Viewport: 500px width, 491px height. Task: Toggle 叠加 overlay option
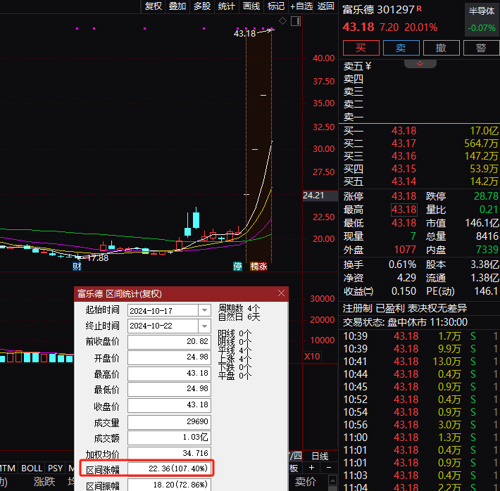(177, 6)
